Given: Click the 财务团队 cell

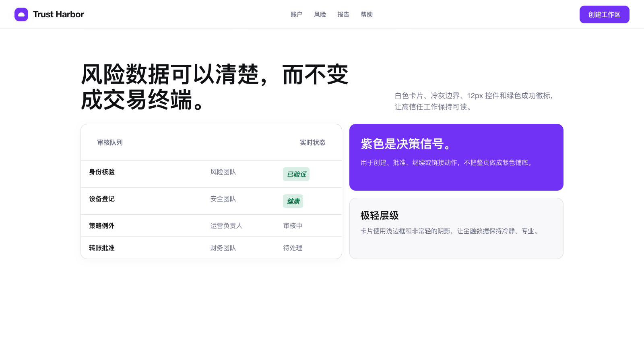Looking at the screenshot, I should tap(223, 248).
